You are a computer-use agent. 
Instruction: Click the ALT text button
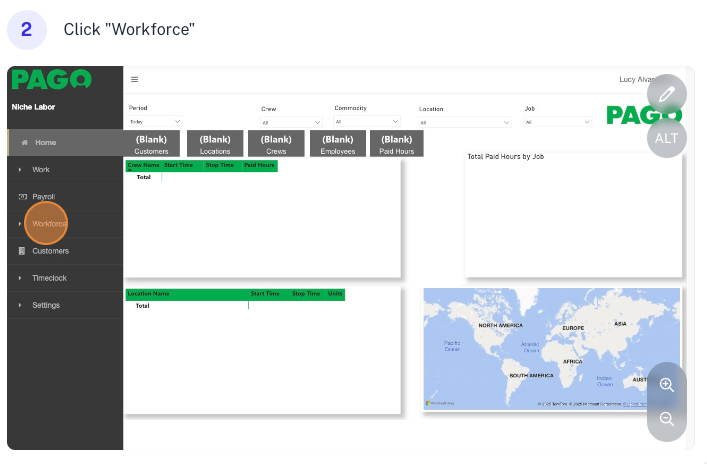pos(667,138)
